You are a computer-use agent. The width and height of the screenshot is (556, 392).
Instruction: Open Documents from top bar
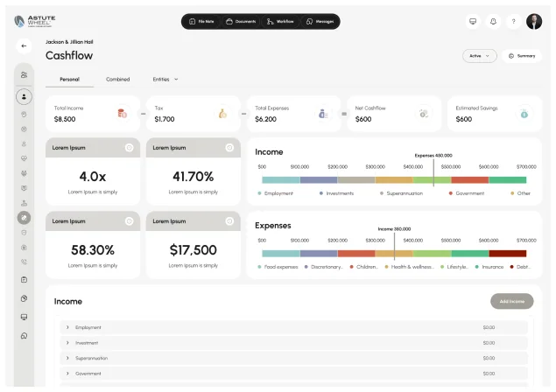[241, 22]
